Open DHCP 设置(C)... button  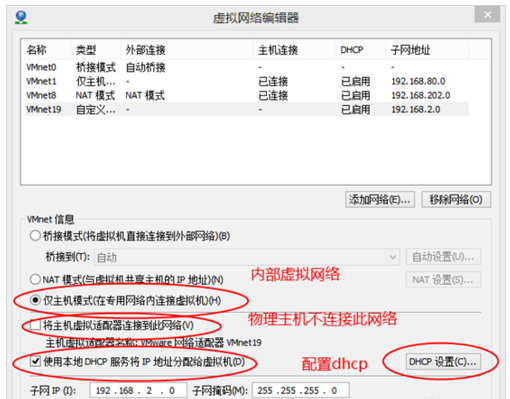pos(443,362)
